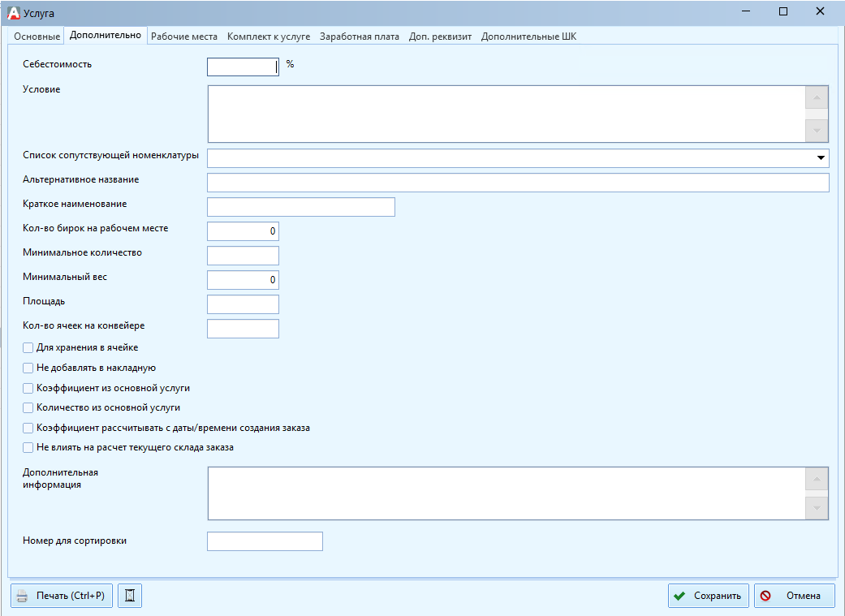Click the Площадь input field

pyautogui.click(x=243, y=304)
